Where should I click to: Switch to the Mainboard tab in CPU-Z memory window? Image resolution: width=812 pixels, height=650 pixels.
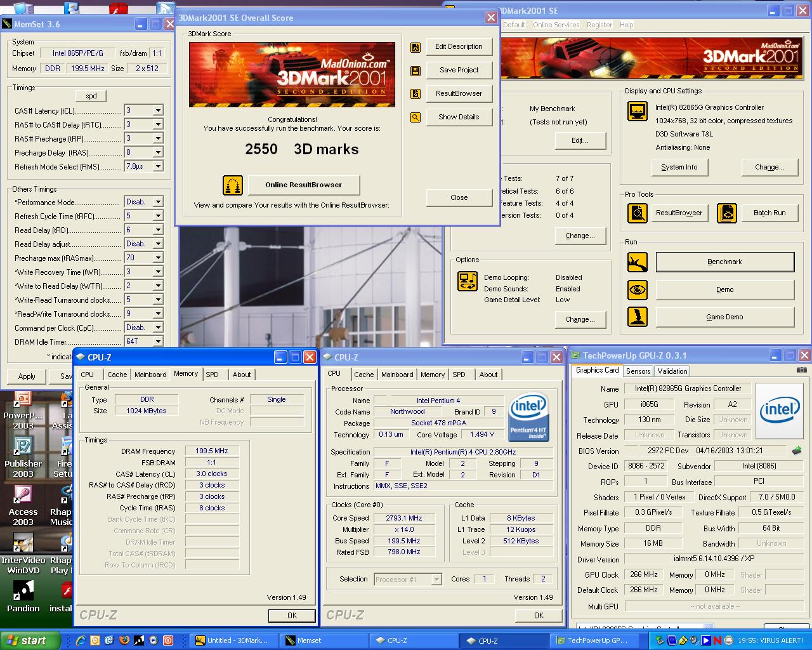[x=150, y=375]
